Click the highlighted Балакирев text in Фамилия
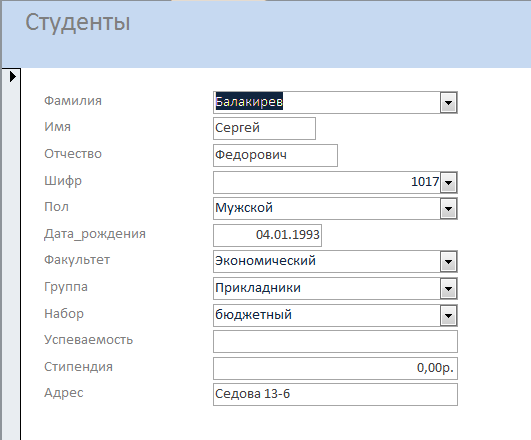 point(249,101)
